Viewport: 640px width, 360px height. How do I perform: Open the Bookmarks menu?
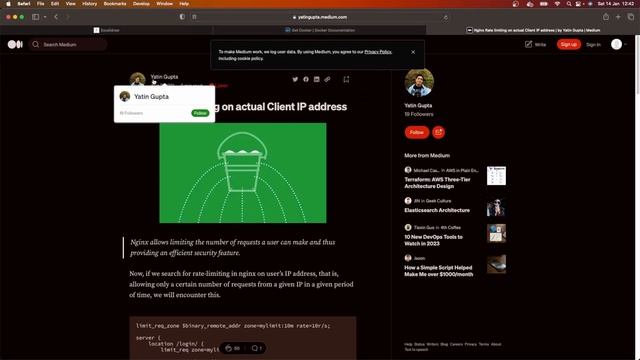click(115, 4)
